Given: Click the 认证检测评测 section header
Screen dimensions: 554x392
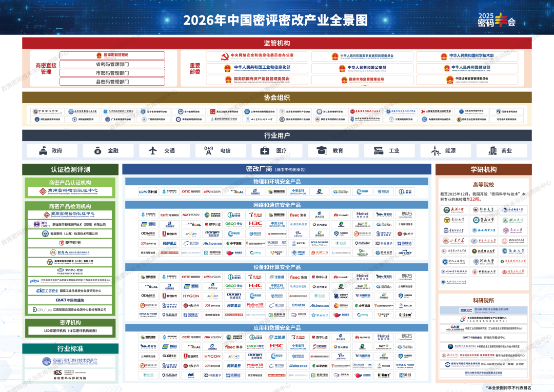Looking at the screenshot, I should tap(70, 169).
